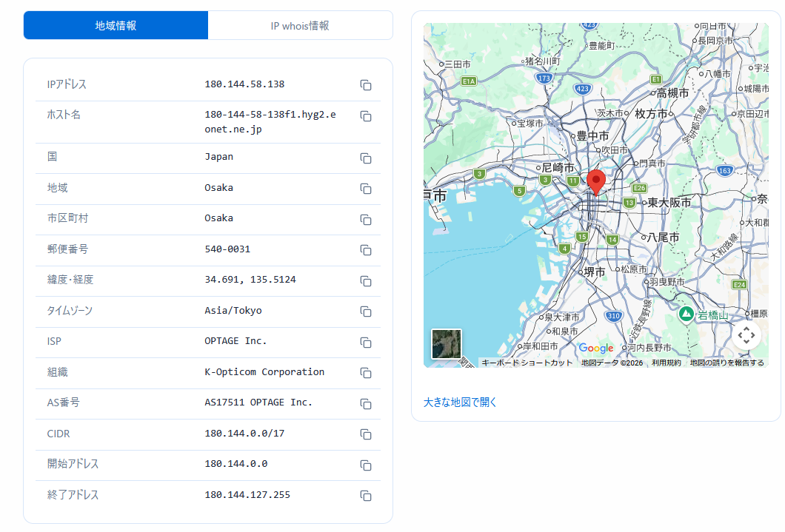
Task: Click the 八尾市 label on the map
Action: (663, 237)
